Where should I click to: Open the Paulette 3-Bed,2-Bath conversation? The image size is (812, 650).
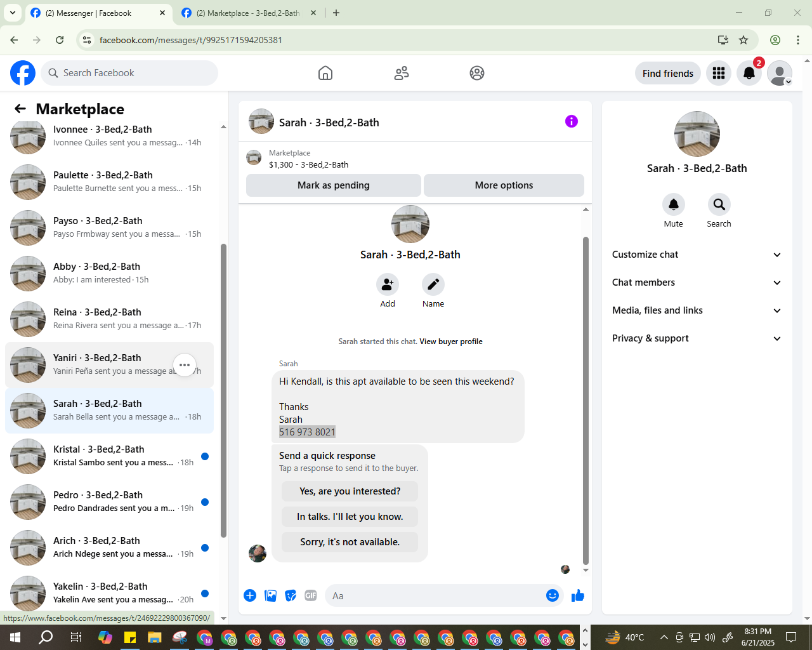click(x=109, y=182)
